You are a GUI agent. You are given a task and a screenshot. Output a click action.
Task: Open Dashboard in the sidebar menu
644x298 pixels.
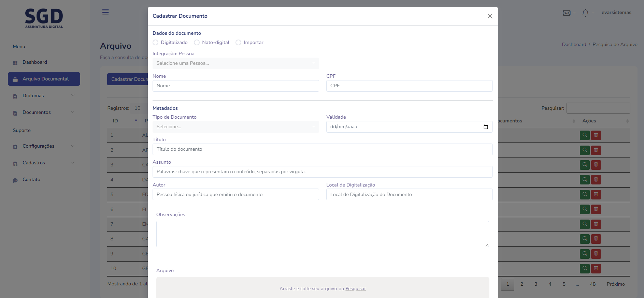coord(35,62)
